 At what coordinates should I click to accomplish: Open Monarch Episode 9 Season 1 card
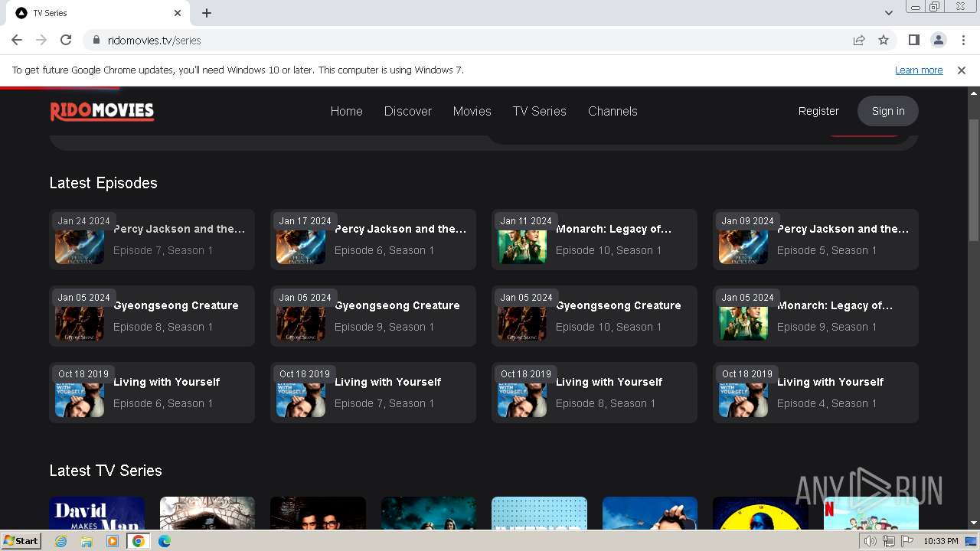815,316
